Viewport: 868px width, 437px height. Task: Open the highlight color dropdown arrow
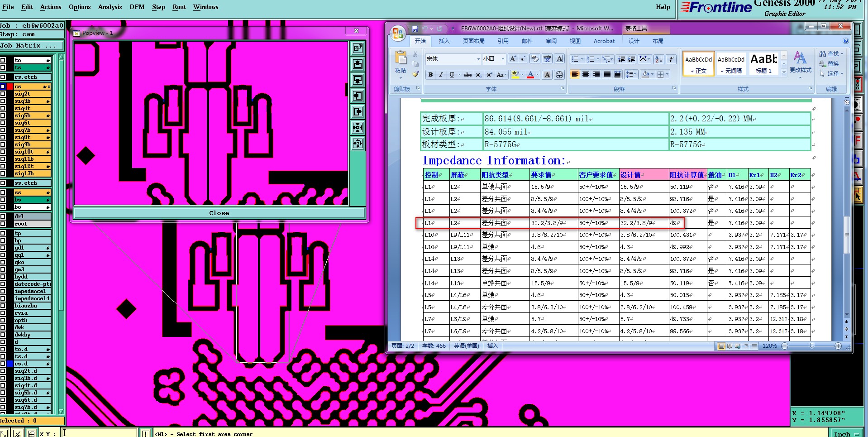[x=522, y=75]
